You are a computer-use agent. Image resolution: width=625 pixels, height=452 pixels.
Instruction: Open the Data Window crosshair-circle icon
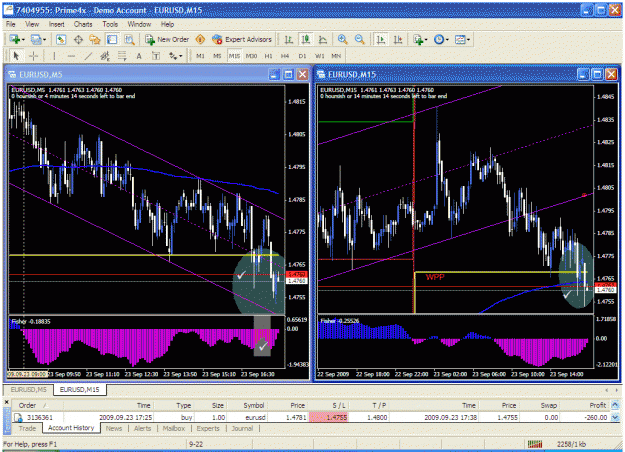click(78, 39)
